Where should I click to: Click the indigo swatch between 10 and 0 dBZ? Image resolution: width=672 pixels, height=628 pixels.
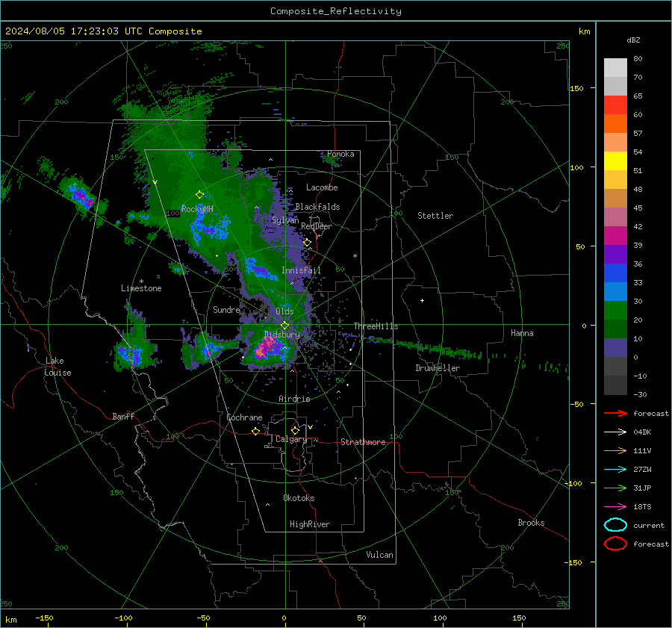click(615, 348)
